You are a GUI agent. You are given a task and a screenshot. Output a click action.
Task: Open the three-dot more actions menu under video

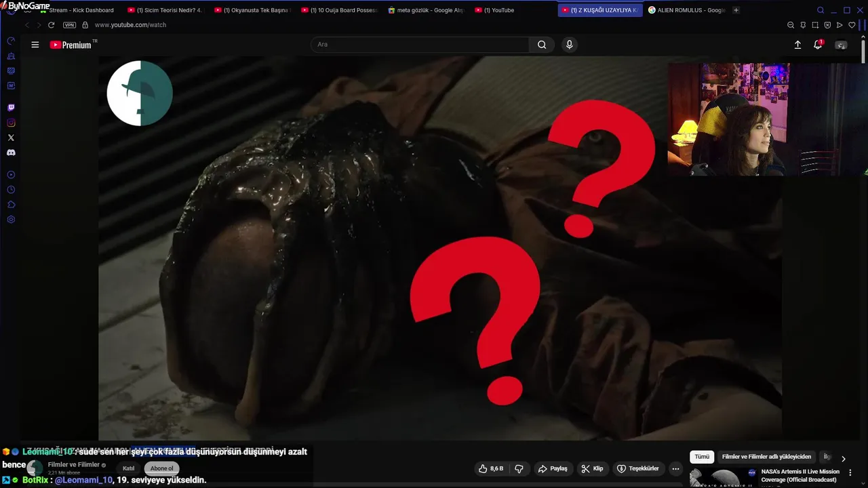(675, 468)
